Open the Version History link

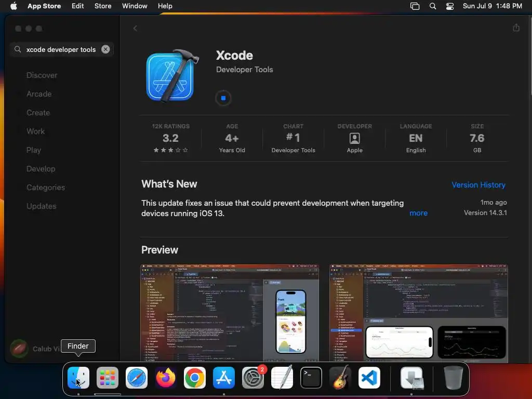click(478, 185)
